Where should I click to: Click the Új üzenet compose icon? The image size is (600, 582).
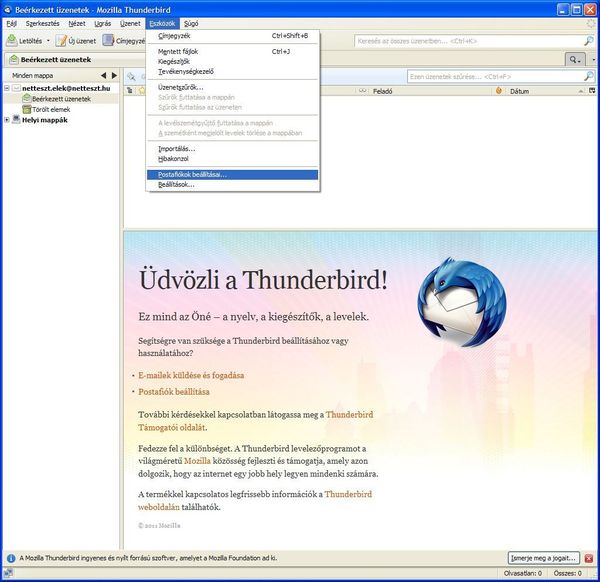[62, 41]
